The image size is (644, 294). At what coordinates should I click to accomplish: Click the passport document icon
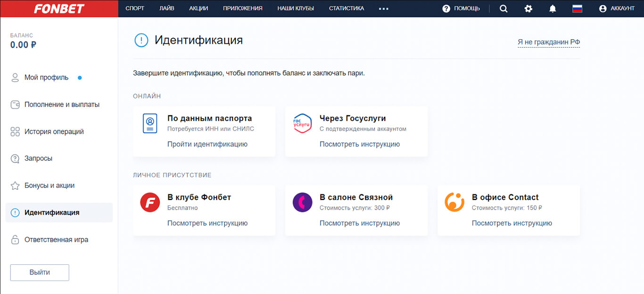click(150, 123)
